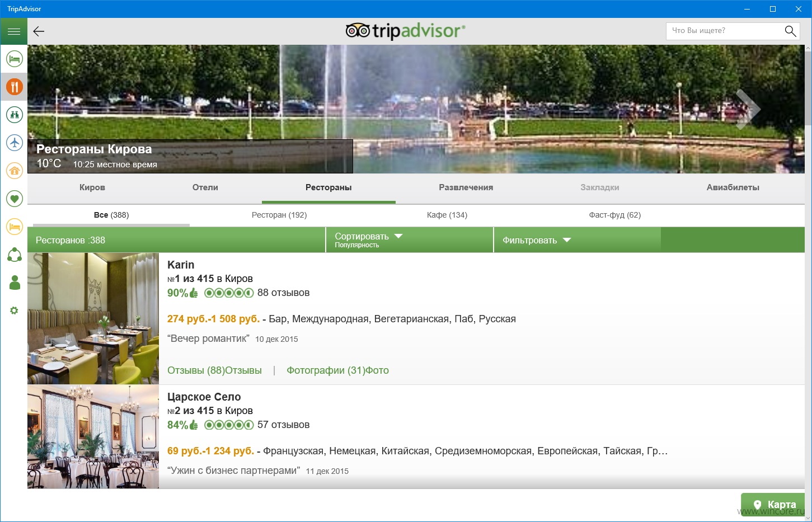Click '№2 из 415 в Киров' ranking
The width and height of the screenshot is (812, 522).
tap(210, 411)
